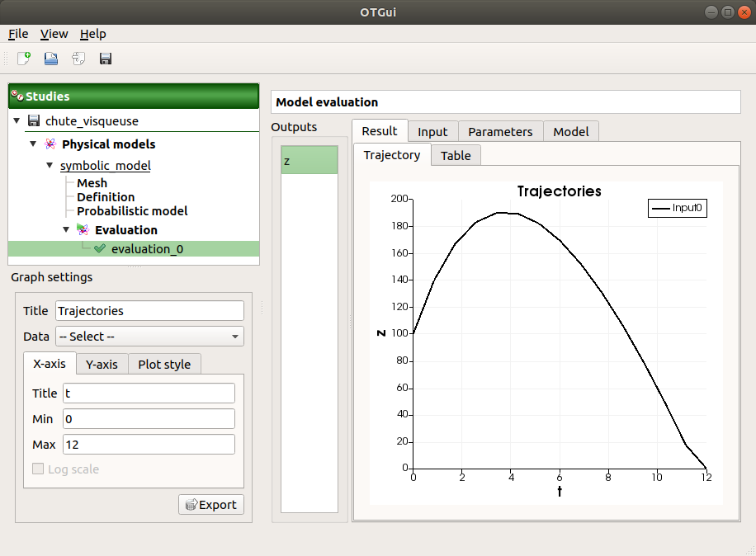Image resolution: width=756 pixels, height=556 pixels.
Task: Click the Open study toolbar icon
Action: [50, 59]
